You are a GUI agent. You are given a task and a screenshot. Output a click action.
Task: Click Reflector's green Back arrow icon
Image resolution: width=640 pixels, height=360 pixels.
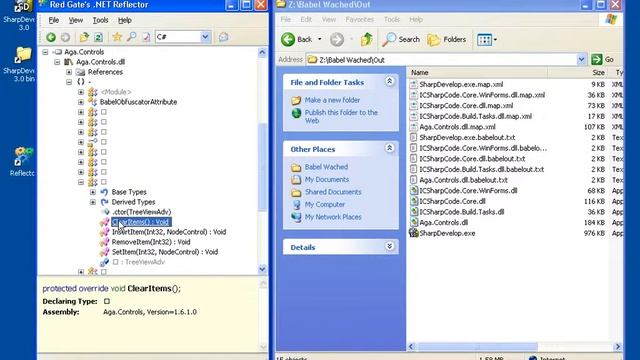tap(51, 37)
